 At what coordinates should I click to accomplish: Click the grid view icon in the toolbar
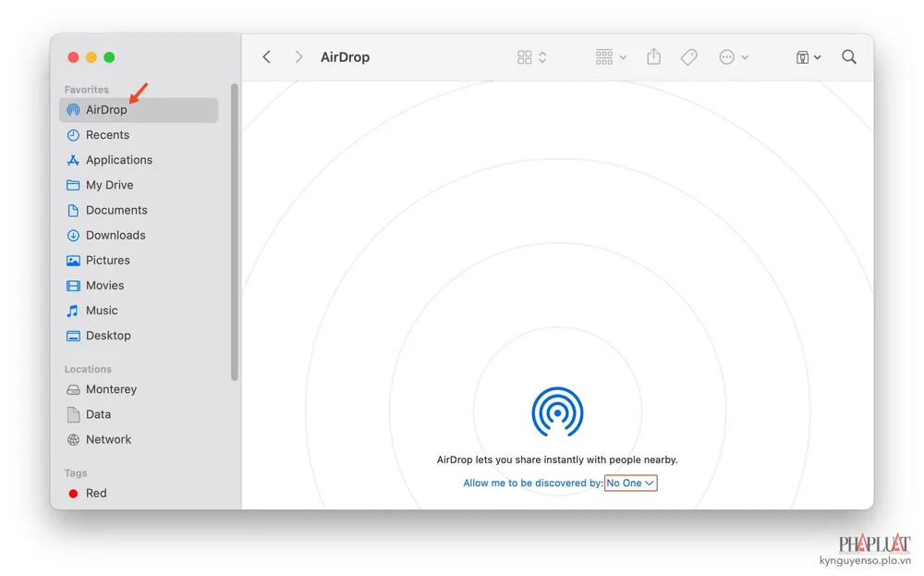523,56
